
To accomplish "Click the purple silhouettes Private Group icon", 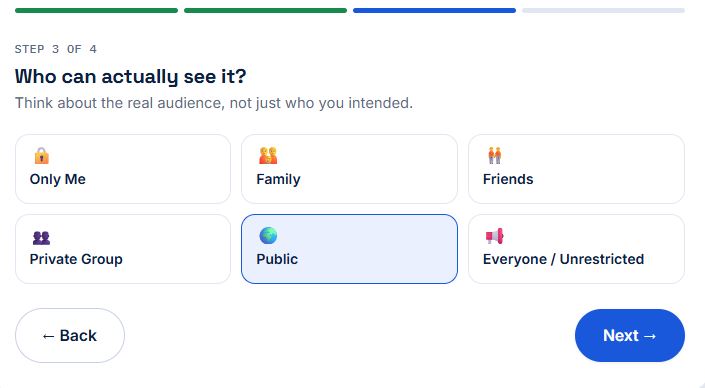I will coord(41,237).
